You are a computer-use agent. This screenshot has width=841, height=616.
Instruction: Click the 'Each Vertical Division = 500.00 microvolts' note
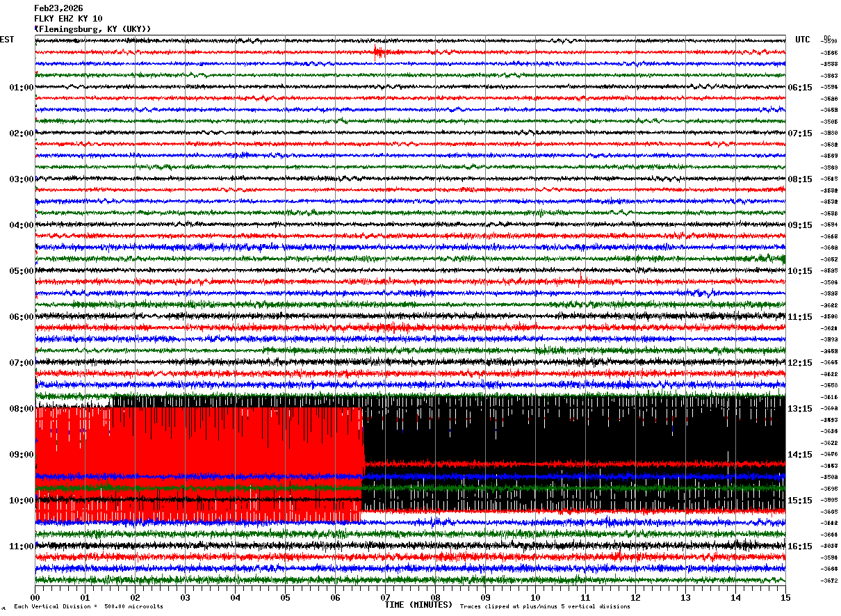pos(88,606)
